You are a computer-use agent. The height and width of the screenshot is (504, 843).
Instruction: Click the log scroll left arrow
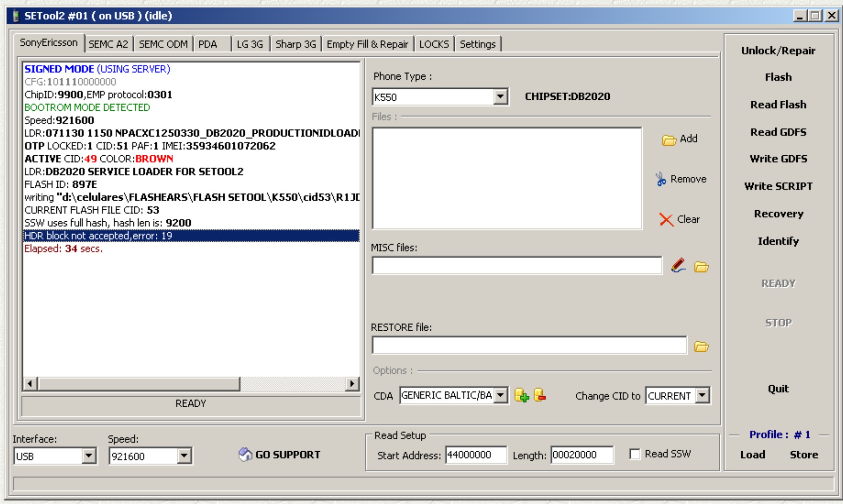pyautogui.click(x=30, y=383)
